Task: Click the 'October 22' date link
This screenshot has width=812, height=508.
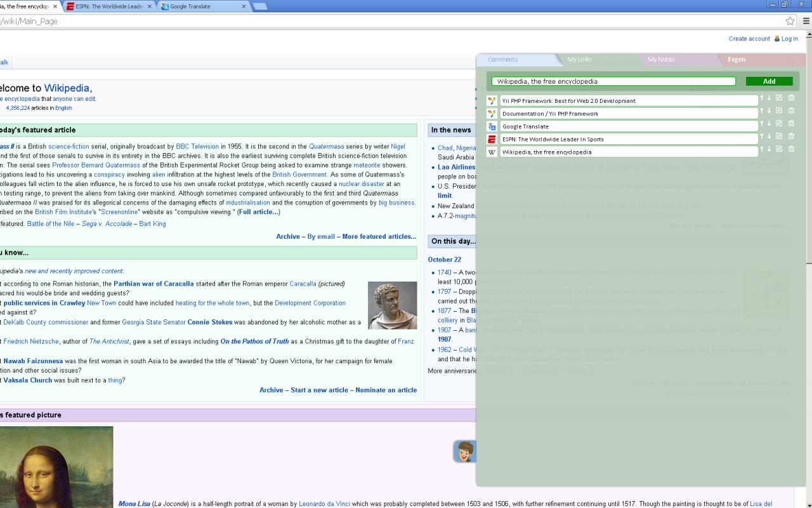Action: point(444,260)
